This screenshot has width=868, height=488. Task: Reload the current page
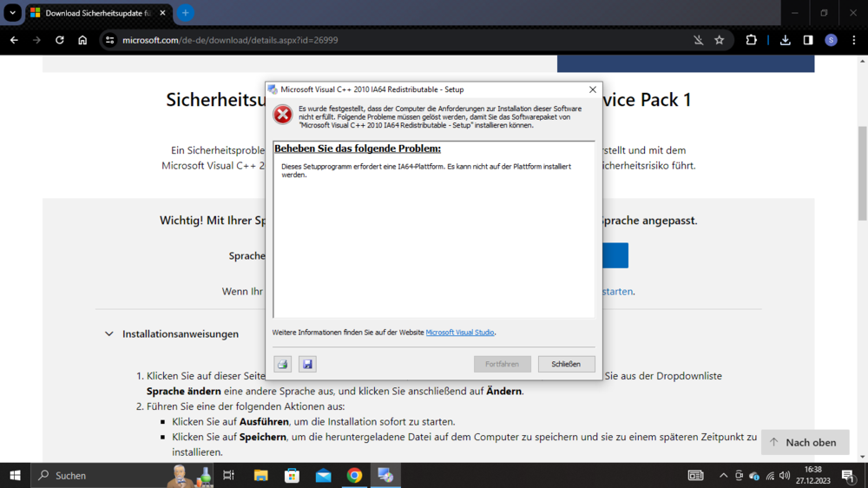pos(59,40)
